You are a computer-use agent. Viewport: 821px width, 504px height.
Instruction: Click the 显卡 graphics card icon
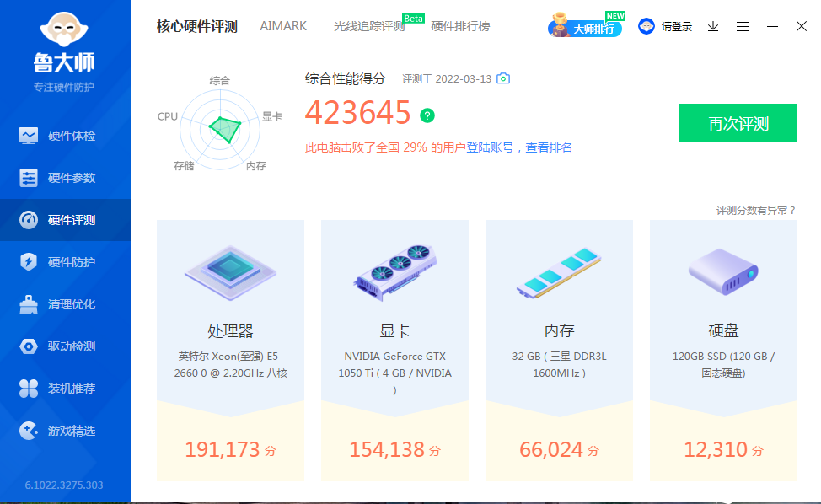394,272
